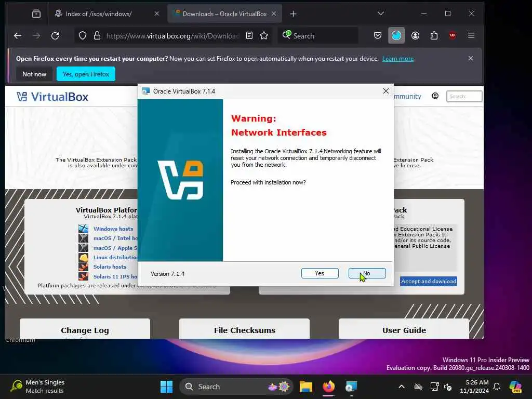Screen dimensions: 532x399
Task: Open the VirtualBox site user account icon
Action: point(435,96)
